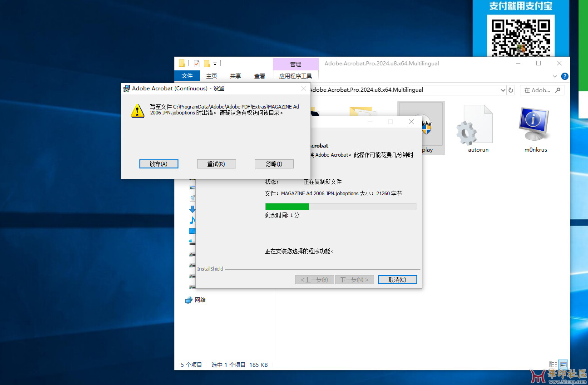The height and width of the screenshot is (385, 588).
Task: Click the InstallShield label in the installer
Action: point(210,269)
